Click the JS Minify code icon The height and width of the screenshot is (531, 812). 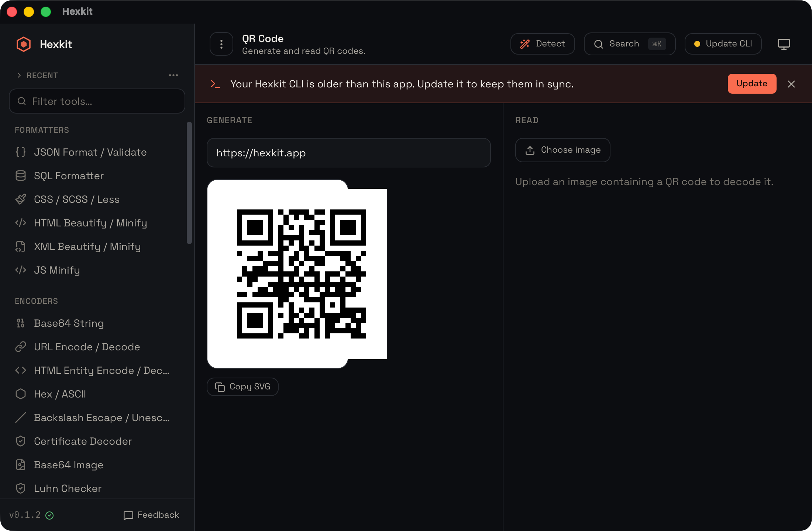pos(21,270)
